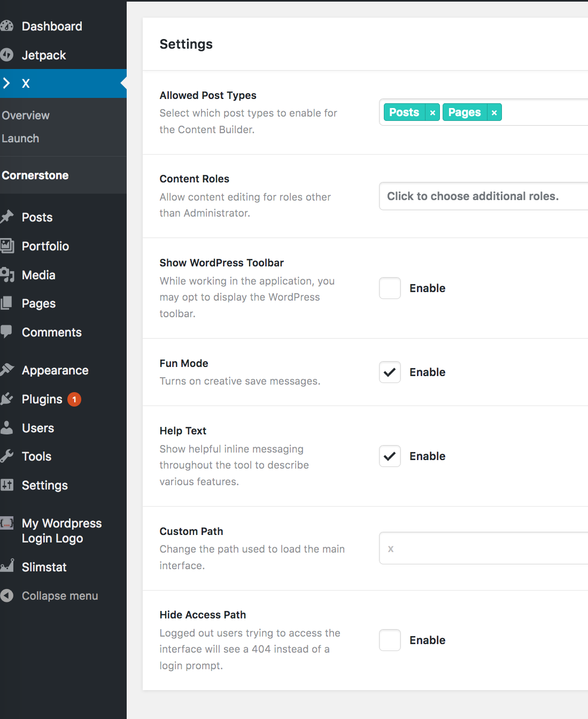The width and height of the screenshot is (588, 719).
Task: Enable the Show WordPress Toolbar checkbox
Action: point(390,288)
